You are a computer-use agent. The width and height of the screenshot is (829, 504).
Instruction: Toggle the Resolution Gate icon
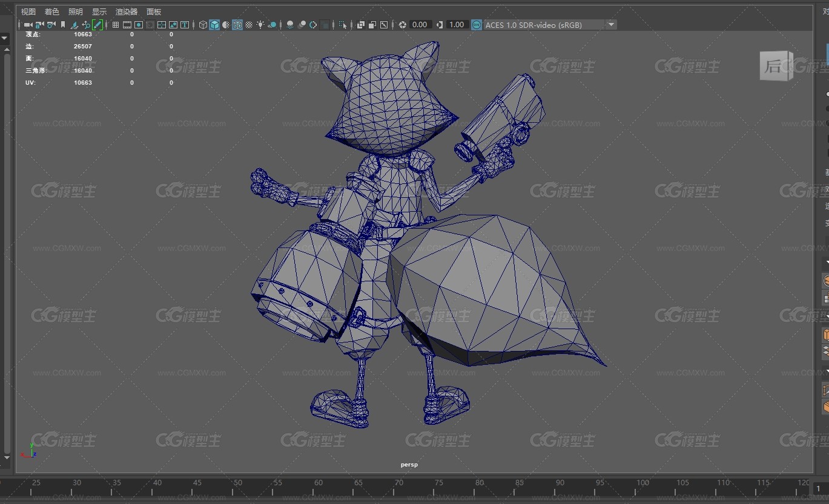(139, 25)
